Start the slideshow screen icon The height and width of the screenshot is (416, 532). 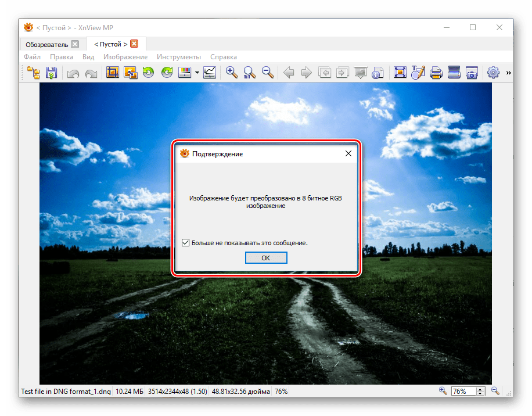pos(360,72)
